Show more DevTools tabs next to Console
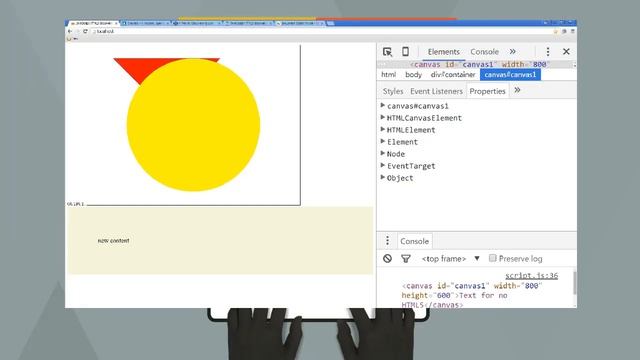The height and width of the screenshot is (360, 640). pyautogui.click(x=513, y=51)
